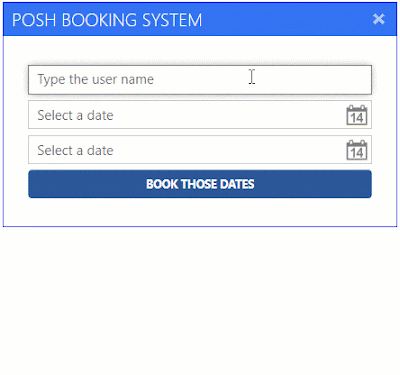Click the Book Those Dates button

200,184
